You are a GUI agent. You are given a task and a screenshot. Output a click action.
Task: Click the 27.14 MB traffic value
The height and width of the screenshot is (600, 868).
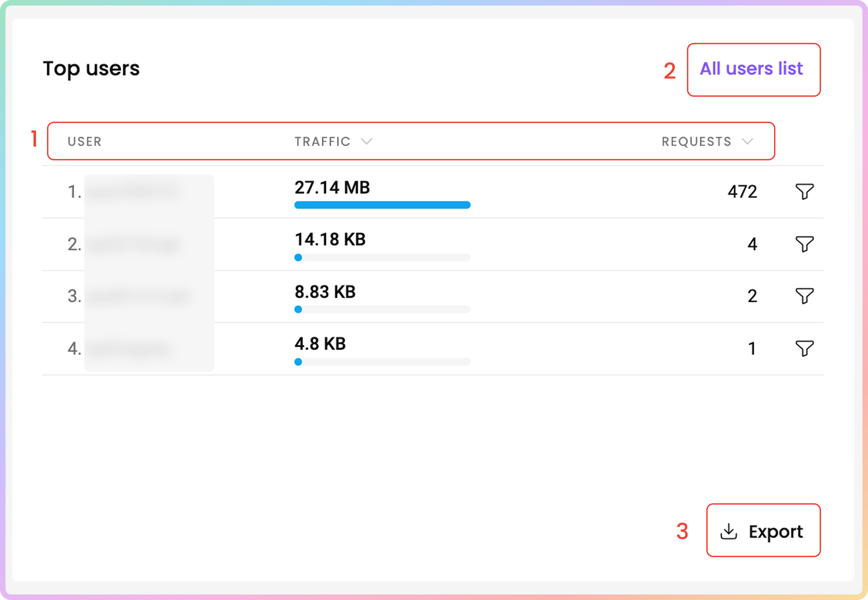(x=332, y=187)
